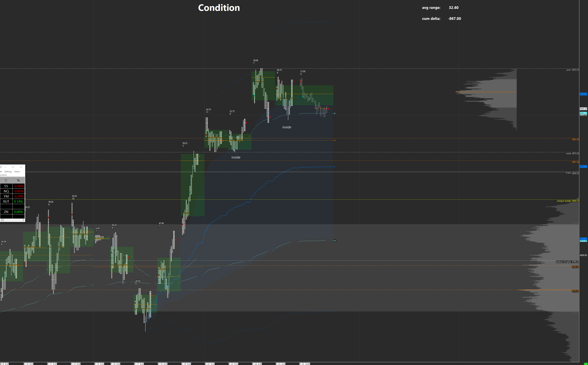This screenshot has height=365, width=588.
Task: Click the blue 4863.21 price axis tag
Action: [x=583, y=167]
